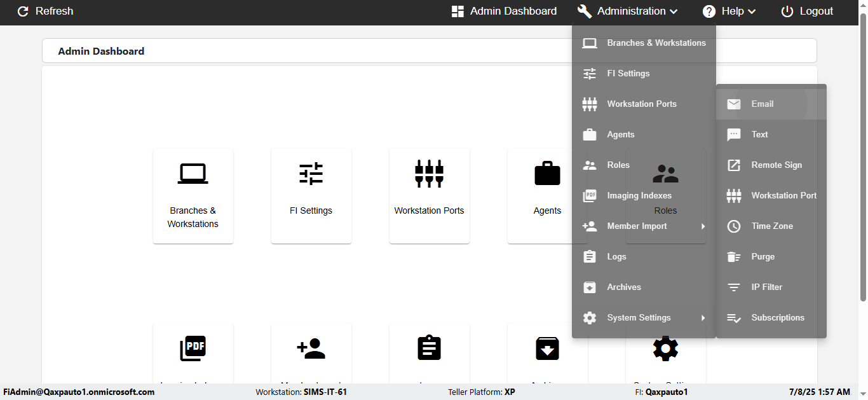Click the Refresh icon in top bar
Screen dimensions: 868x400
[23, 11]
